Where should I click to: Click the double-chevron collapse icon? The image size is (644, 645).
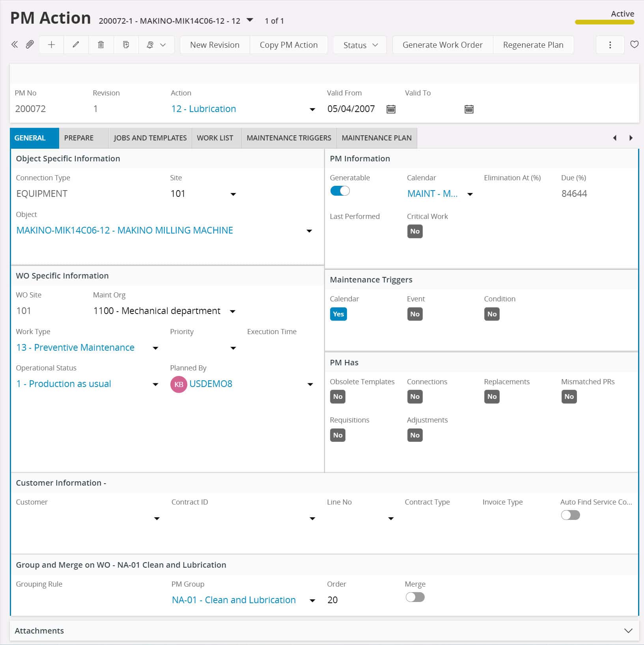[15, 45]
